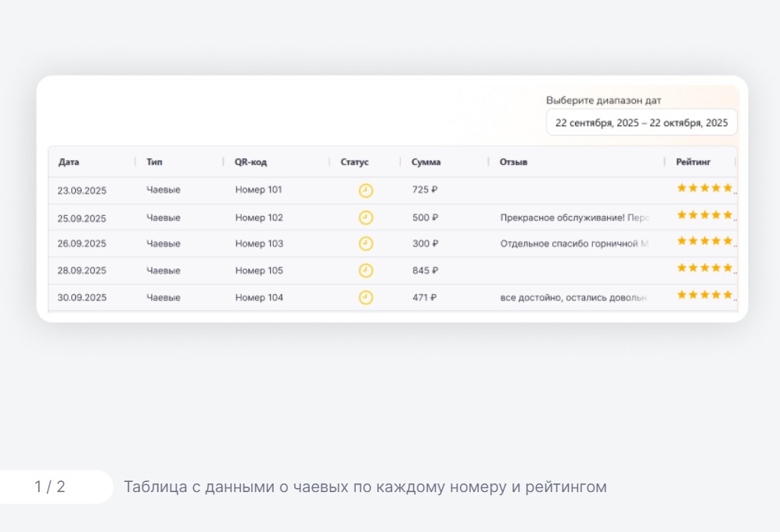This screenshot has width=780, height=532.
Task: Click the 1 / 2 slide counter
Action: [x=50, y=487]
